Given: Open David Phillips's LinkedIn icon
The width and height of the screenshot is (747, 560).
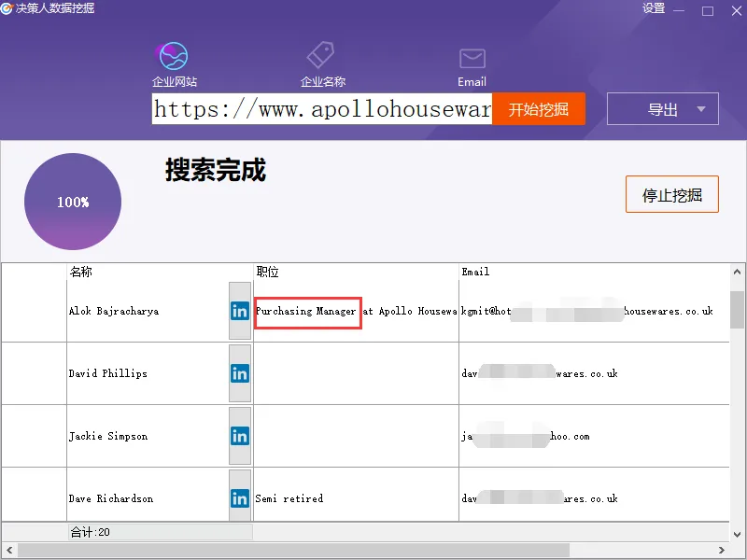Looking at the screenshot, I should (240, 374).
